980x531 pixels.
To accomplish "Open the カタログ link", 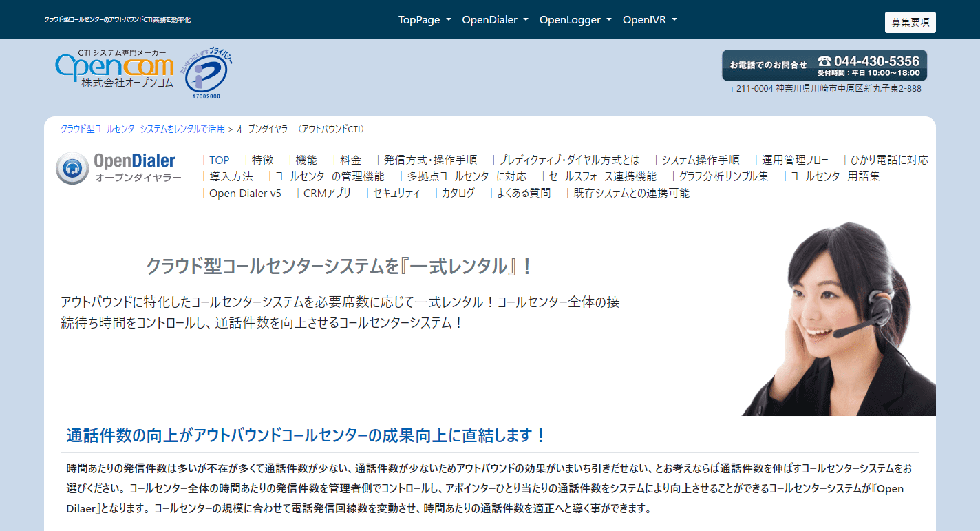I will 457,193.
